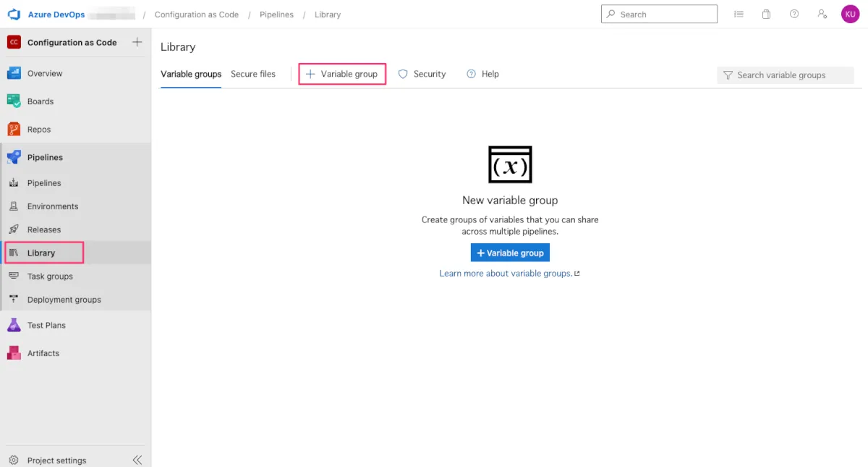
Task: Click the plus icon next to project name
Action: pyautogui.click(x=137, y=42)
